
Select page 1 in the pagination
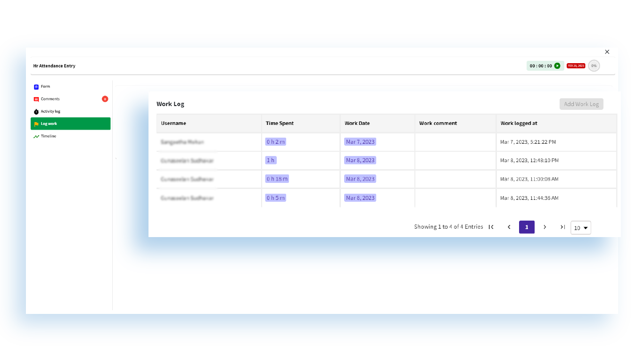(527, 227)
